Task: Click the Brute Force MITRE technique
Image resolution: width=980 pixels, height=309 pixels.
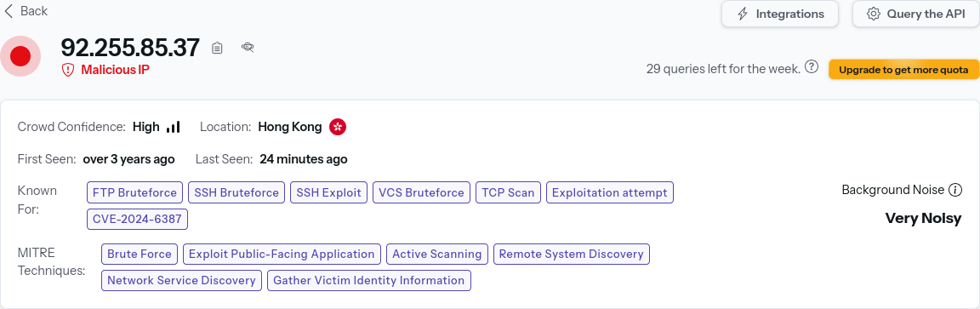Action: (140, 254)
